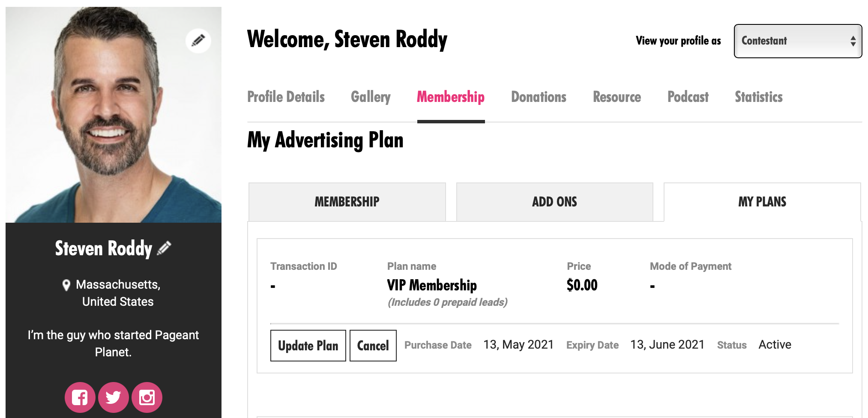Screen dimensions: 868x418
Task: Select the Membership tab
Action: click(x=451, y=97)
